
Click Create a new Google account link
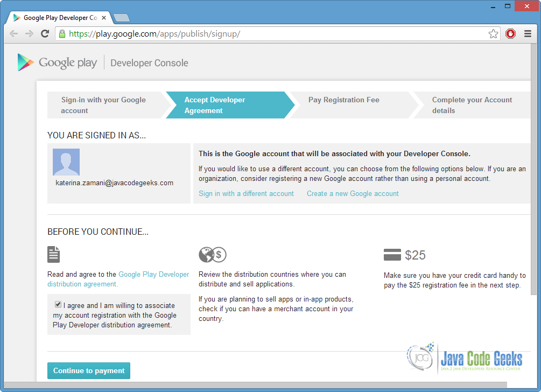tap(353, 194)
